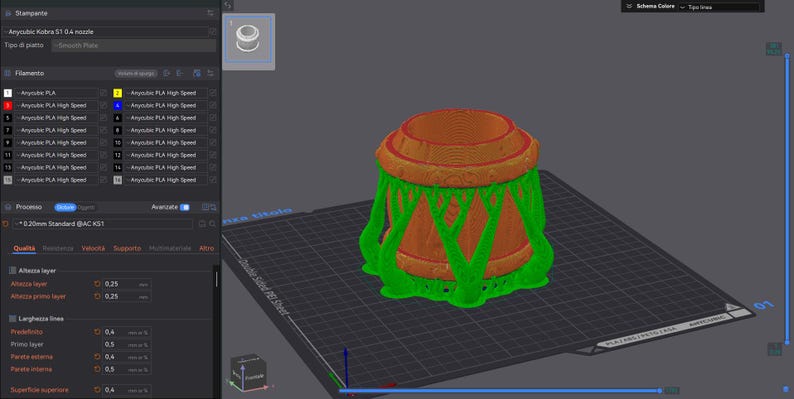Viewport: 794px width, 399px height.
Task: Reset the Predefinito line width
Action: pos(97,332)
